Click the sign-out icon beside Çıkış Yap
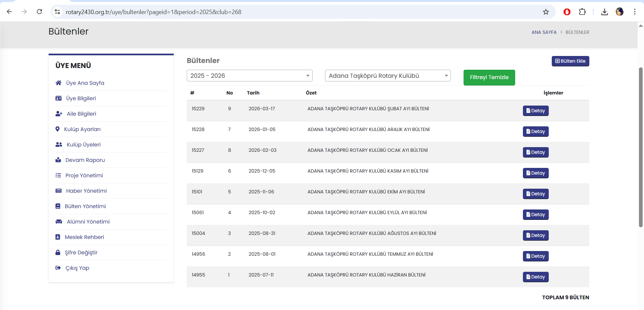Viewport: 644px width, 310px height. 58,268
